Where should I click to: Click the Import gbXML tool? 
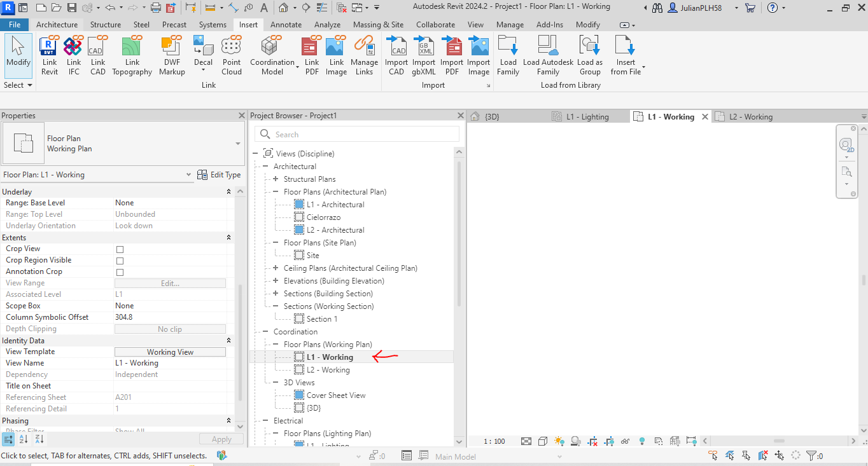(424, 56)
